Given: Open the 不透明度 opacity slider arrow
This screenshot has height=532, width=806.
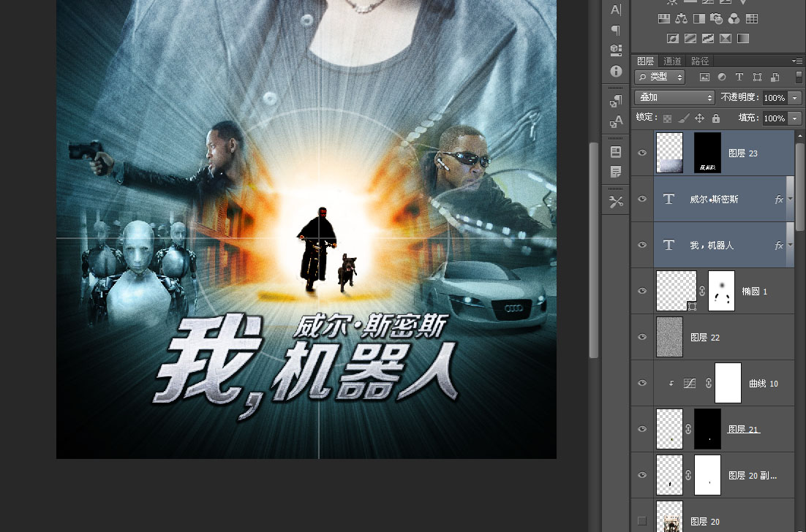Looking at the screenshot, I should click(x=795, y=98).
